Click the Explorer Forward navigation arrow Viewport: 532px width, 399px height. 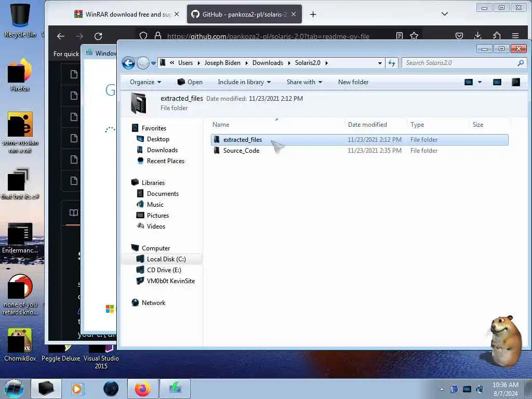tap(143, 63)
